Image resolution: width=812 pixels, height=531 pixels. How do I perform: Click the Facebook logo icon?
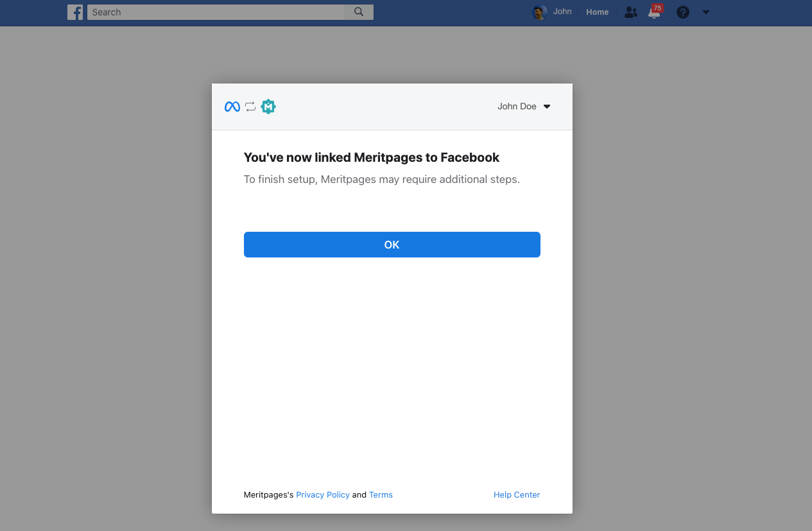75,12
